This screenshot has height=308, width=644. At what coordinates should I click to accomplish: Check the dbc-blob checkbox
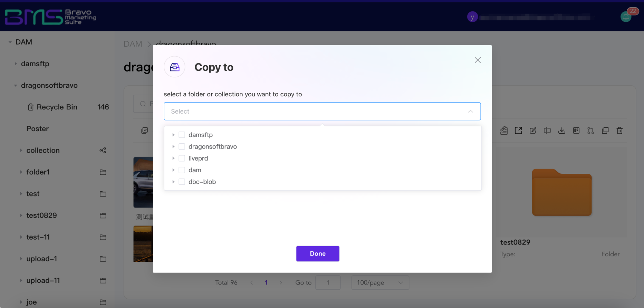coord(182,182)
